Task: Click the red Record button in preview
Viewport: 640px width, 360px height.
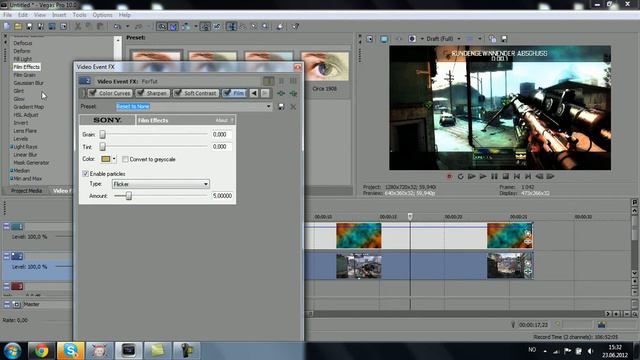Action: click(x=449, y=176)
